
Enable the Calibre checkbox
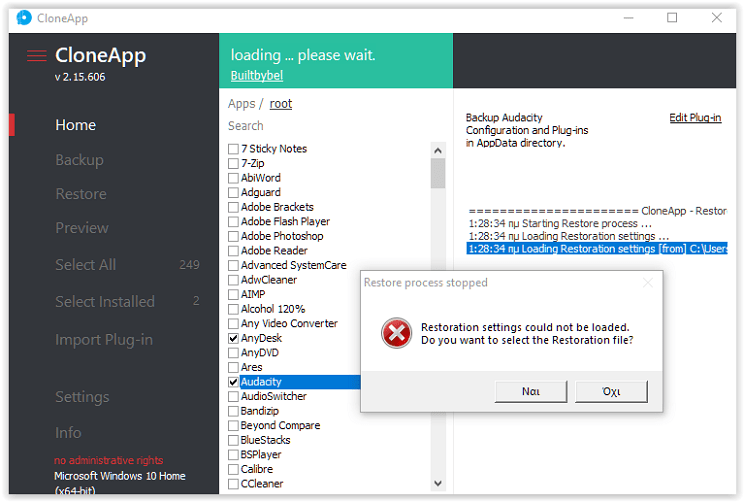point(233,469)
